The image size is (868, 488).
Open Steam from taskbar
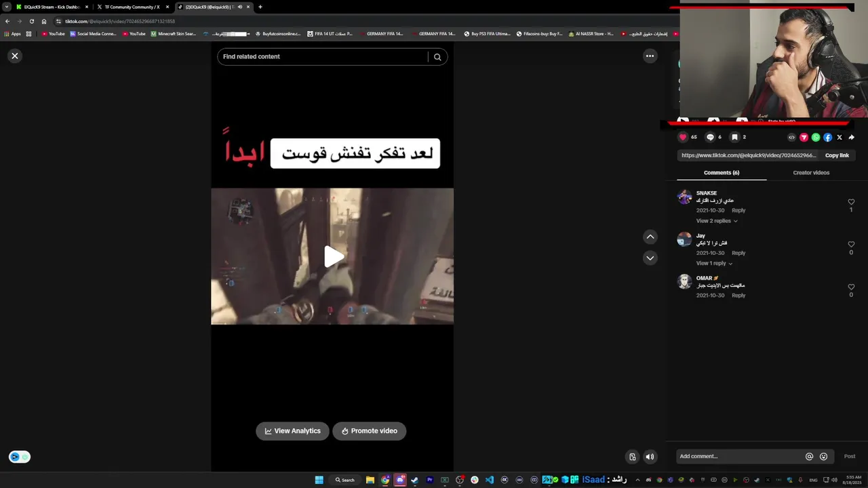[414, 480]
